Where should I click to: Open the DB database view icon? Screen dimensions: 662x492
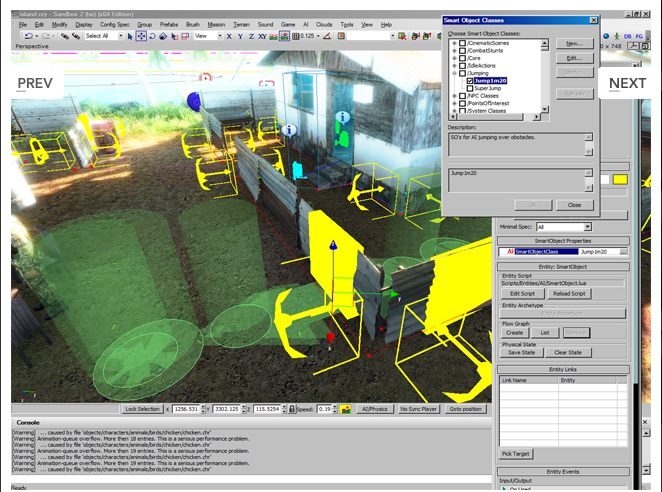point(627,36)
